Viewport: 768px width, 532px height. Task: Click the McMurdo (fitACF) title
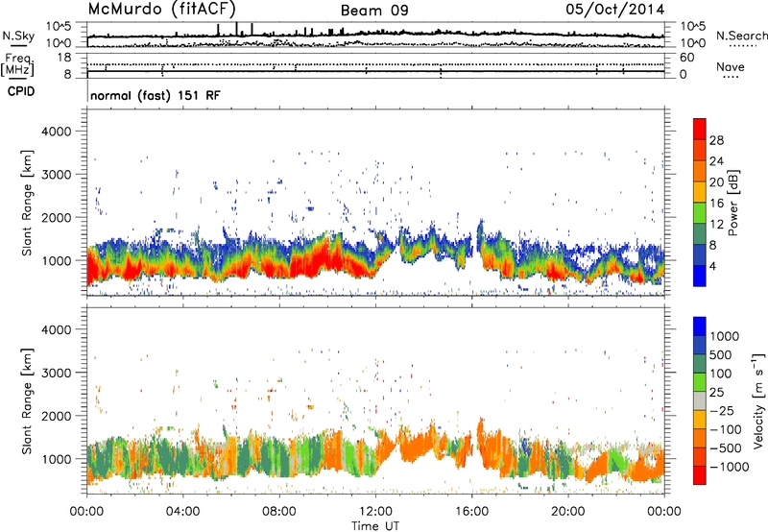(162, 9)
